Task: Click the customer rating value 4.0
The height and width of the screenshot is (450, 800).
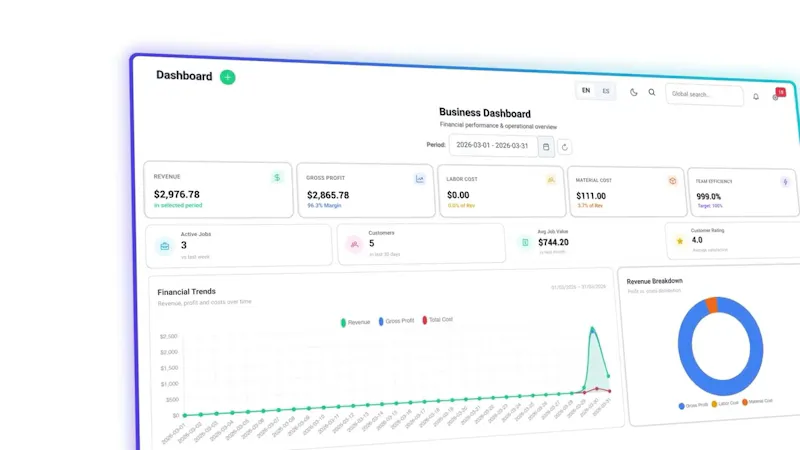Action: (697, 240)
